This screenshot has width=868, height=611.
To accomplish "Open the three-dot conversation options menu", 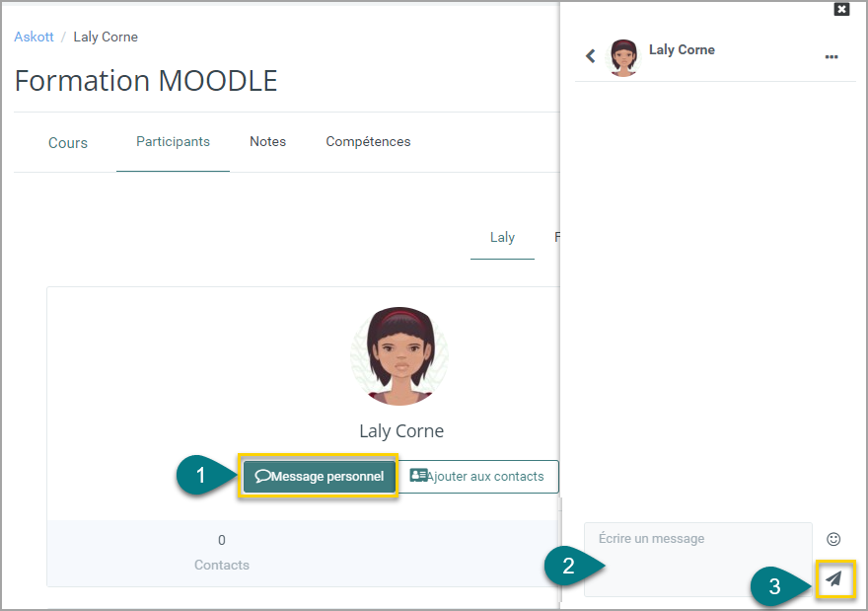I will click(x=831, y=56).
